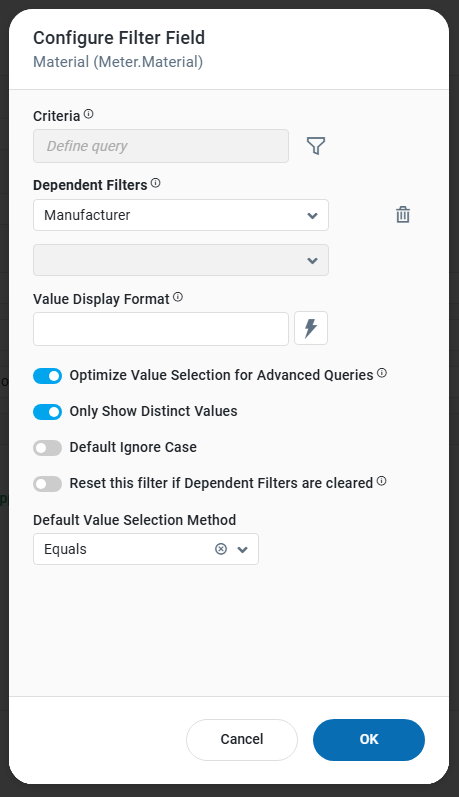Show info for Reset this filter option

[382, 481]
